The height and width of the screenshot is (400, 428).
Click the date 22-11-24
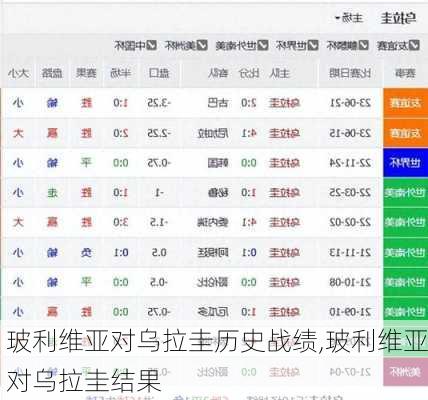click(x=350, y=163)
